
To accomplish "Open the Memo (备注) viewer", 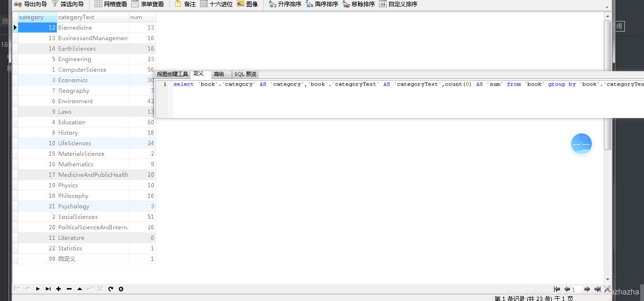I will coord(185,4).
